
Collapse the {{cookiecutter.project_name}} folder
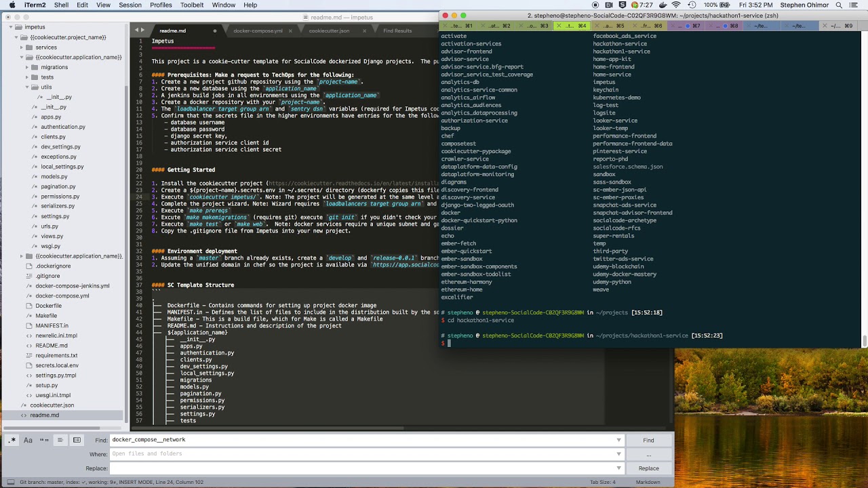(x=16, y=37)
